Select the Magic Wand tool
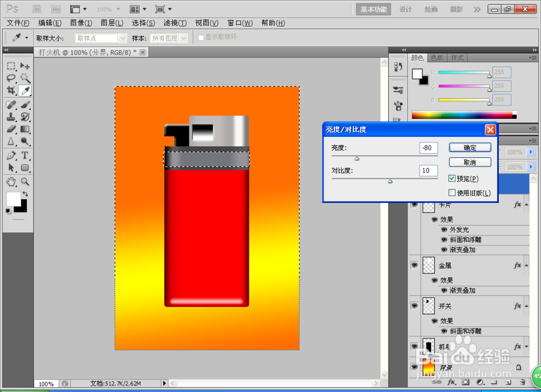The image size is (541, 392). pos(25,78)
